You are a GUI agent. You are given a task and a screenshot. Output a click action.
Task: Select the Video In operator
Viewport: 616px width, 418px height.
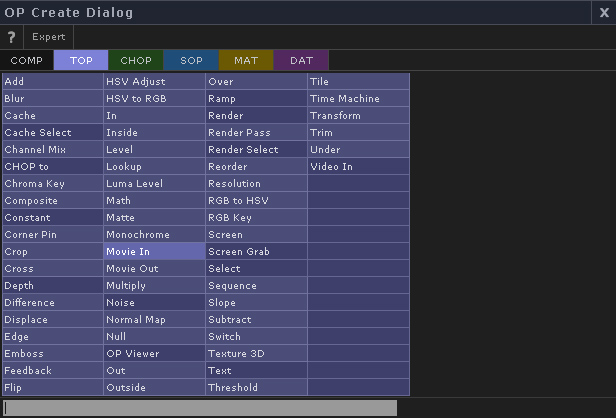(358, 167)
